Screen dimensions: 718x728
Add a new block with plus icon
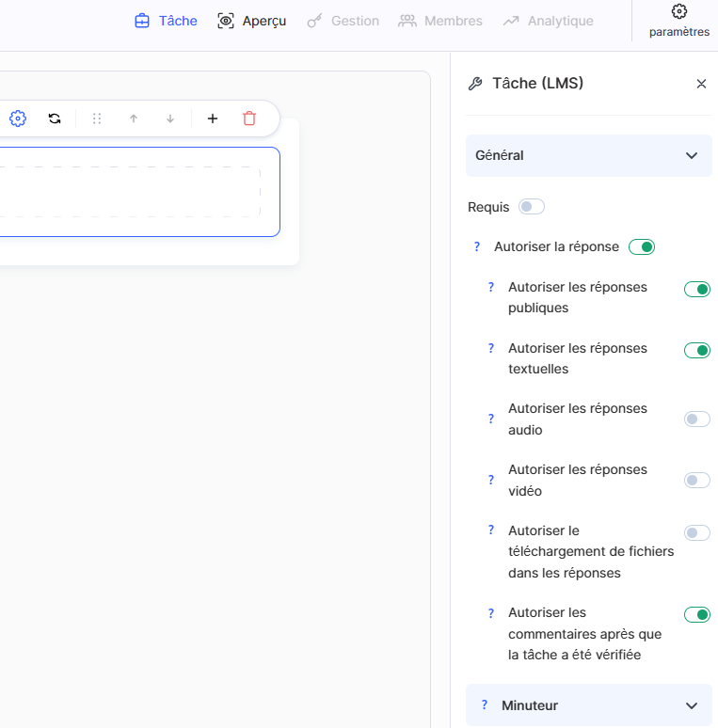[213, 119]
